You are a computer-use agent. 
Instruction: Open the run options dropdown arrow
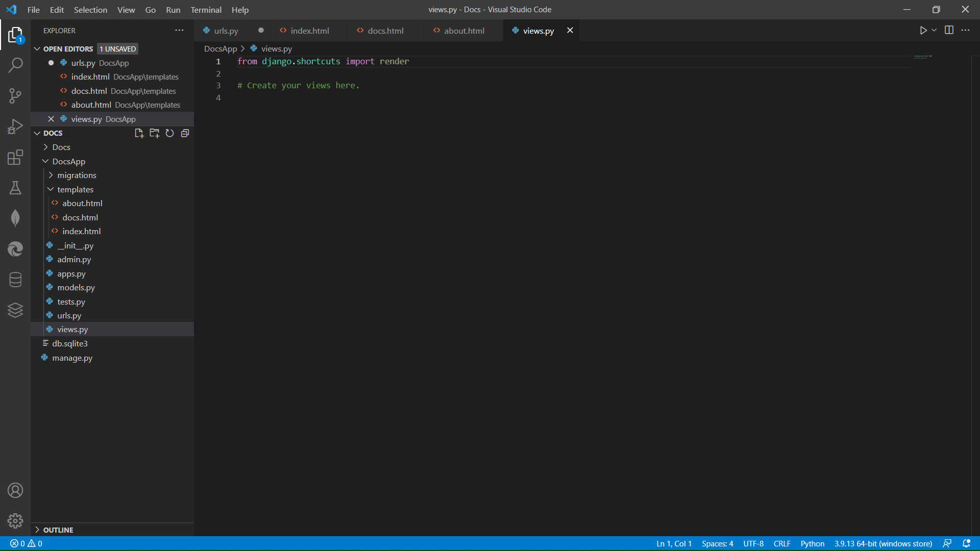934,31
